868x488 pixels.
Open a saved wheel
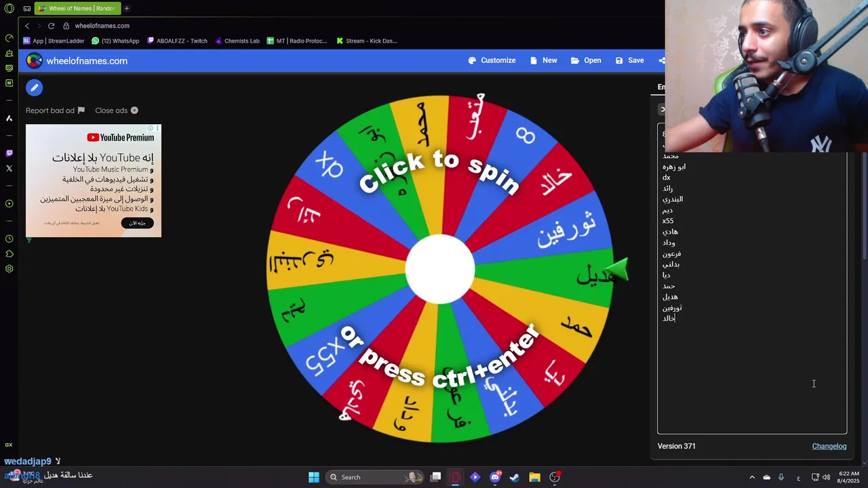[x=586, y=60]
